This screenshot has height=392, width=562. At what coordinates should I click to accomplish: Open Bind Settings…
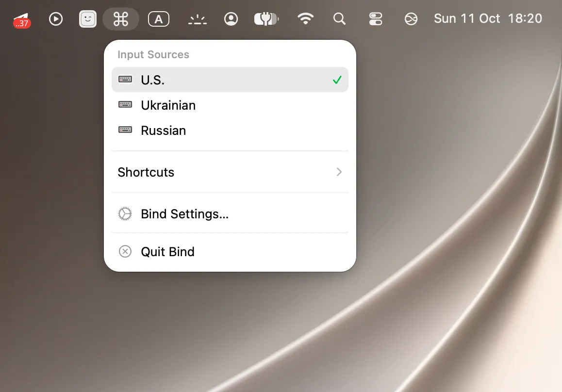pyautogui.click(x=230, y=214)
